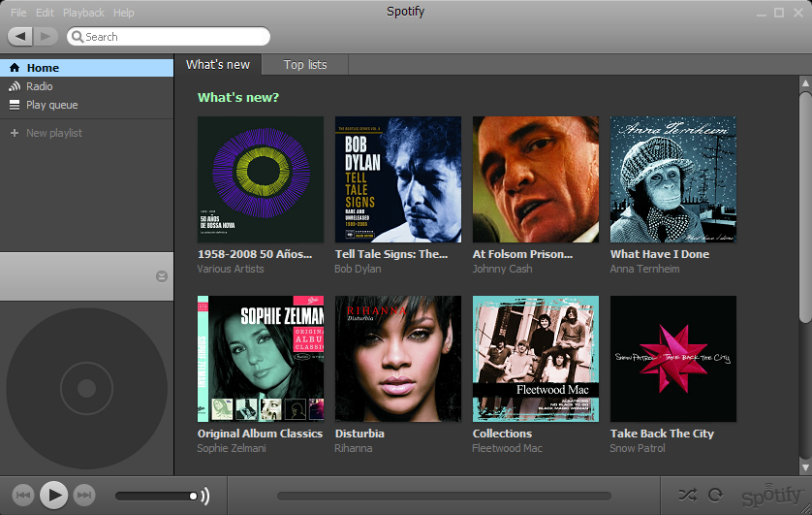The image size is (812, 515).
Task: Click into the Search field
Action: pyautogui.click(x=169, y=37)
